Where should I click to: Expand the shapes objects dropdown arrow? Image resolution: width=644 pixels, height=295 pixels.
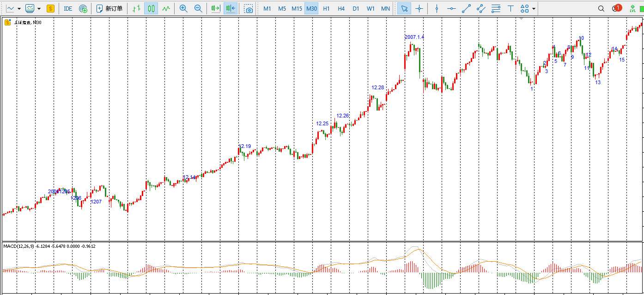[534, 8]
